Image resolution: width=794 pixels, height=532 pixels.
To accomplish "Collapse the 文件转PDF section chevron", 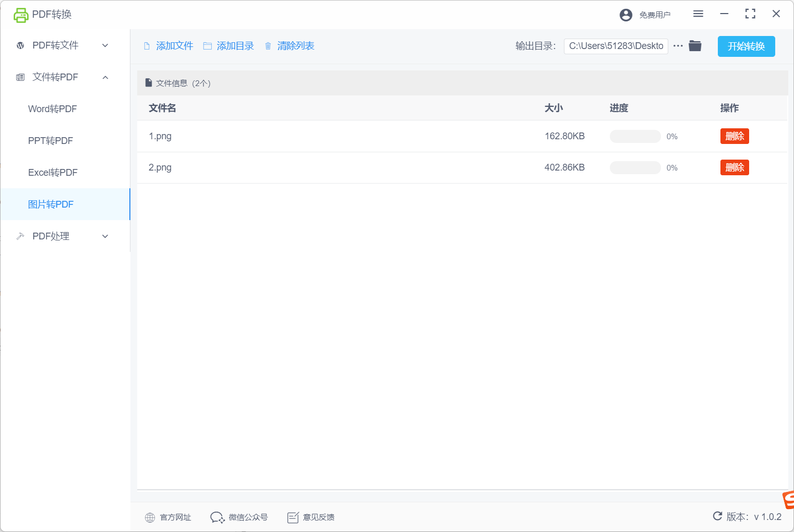I will click(105, 77).
